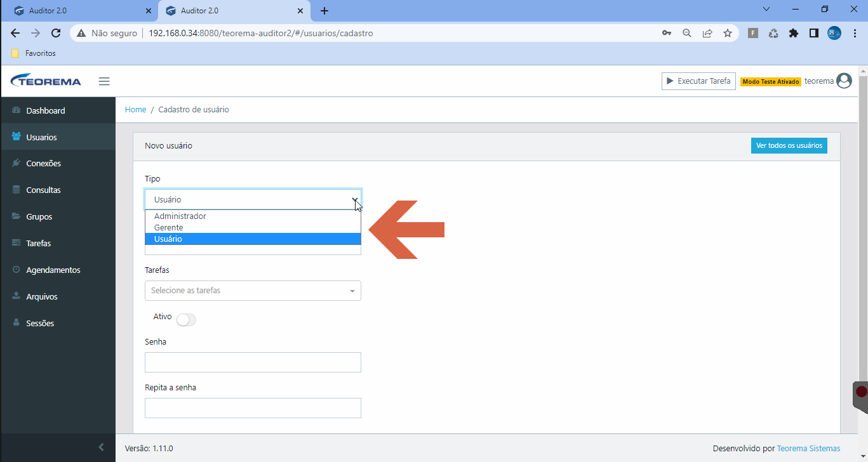This screenshot has height=462, width=868.
Task: Open the browser profile avatar
Action: (x=834, y=33)
